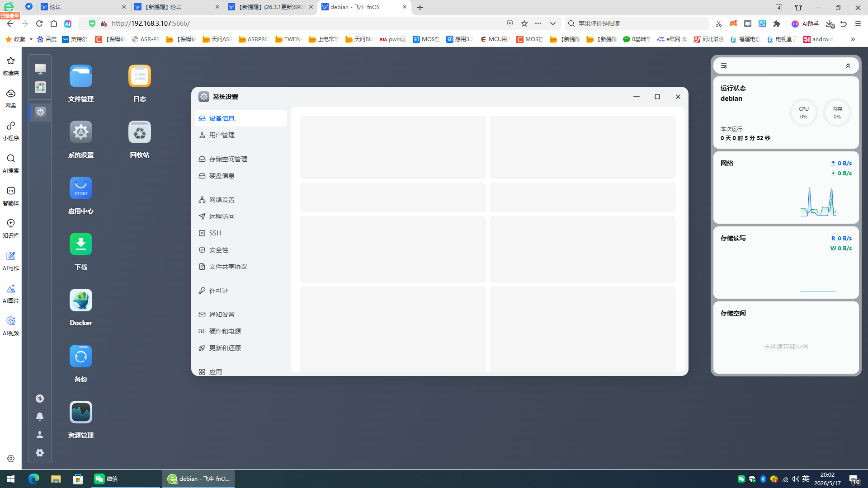This screenshot has height=488, width=868.
Task: Open the 备份 backup app
Action: (x=81, y=356)
